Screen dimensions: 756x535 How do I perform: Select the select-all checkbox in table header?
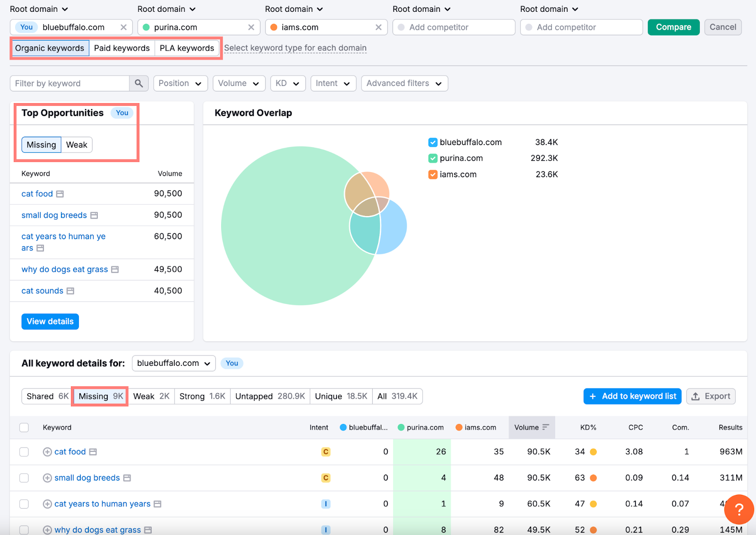(x=24, y=427)
